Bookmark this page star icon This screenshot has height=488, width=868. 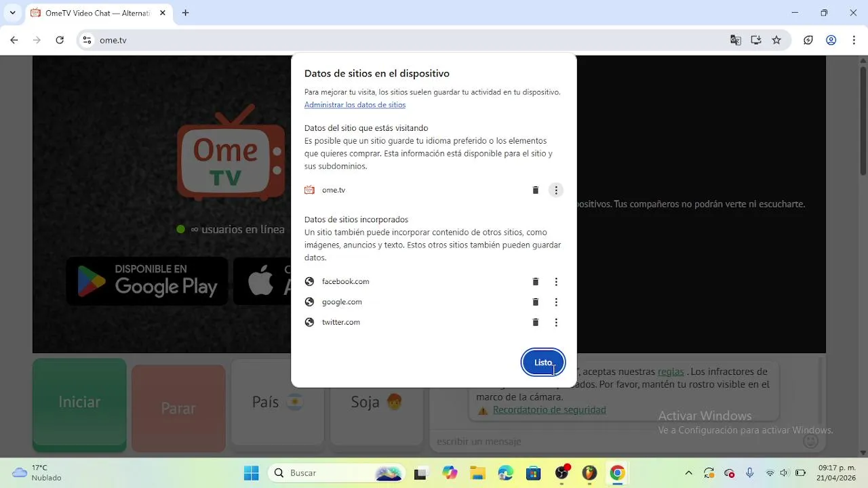(776, 40)
